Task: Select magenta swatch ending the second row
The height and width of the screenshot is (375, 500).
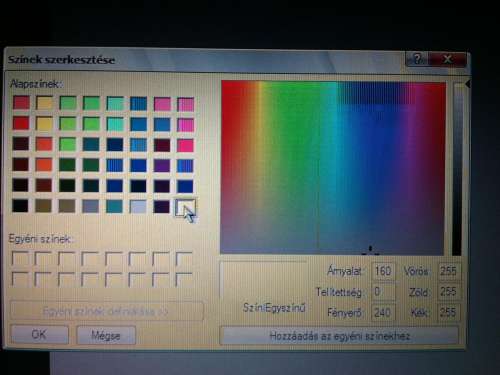Action: click(x=185, y=125)
